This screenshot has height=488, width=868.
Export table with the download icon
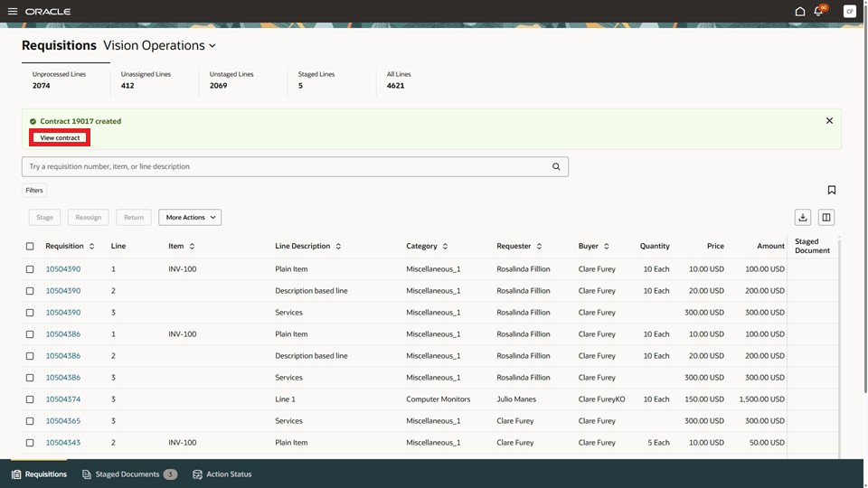(x=803, y=218)
